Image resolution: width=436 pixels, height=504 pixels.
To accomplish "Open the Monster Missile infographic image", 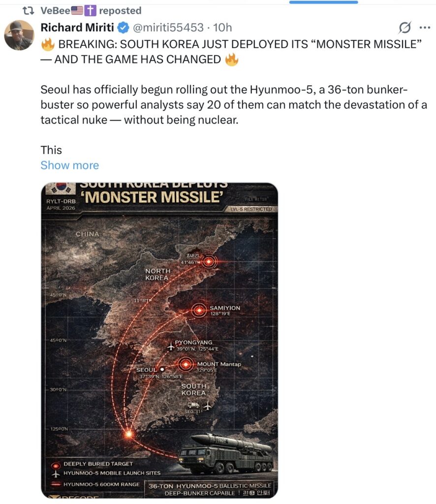I will (159, 341).
